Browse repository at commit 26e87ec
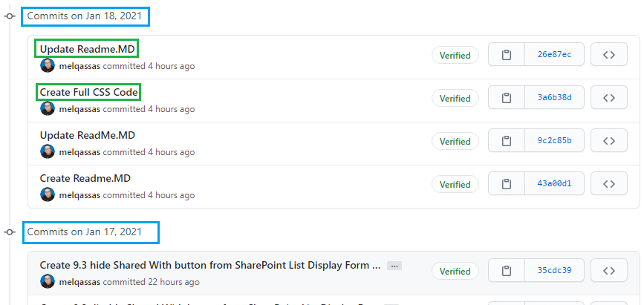The image size is (644, 305). pyautogui.click(x=609, y=55)
